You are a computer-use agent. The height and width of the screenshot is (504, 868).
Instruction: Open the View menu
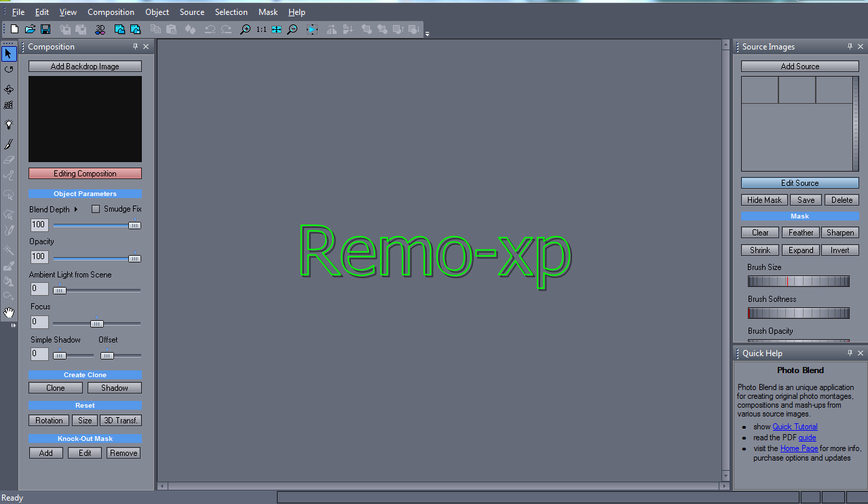tap(68, 12)
